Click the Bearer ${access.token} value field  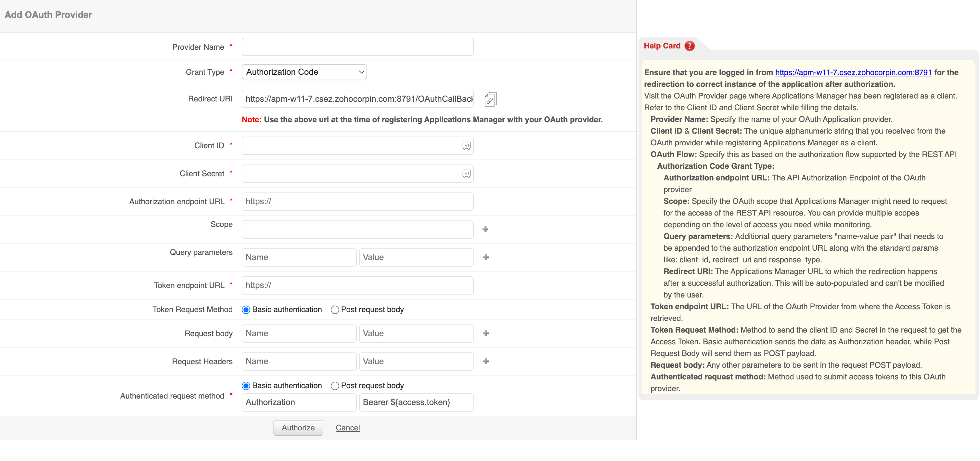click(x=416, y=402)
